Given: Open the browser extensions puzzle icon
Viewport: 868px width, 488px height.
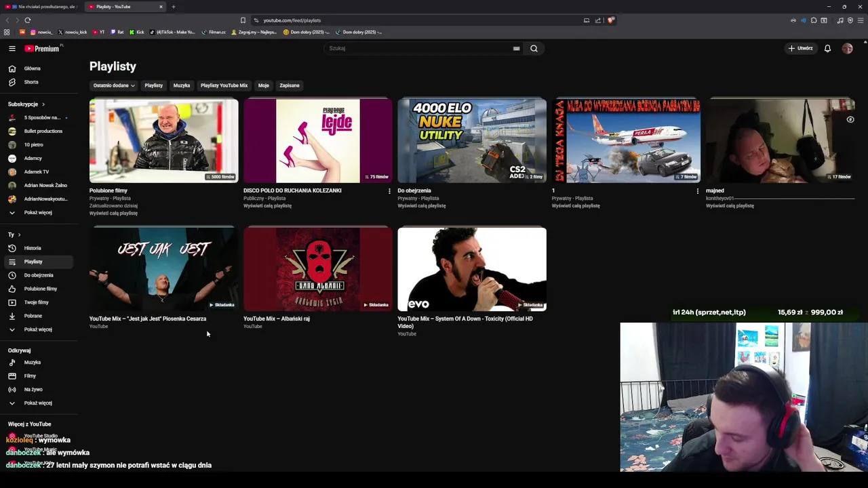Looking at the screenshot, I should pos(814,20).
